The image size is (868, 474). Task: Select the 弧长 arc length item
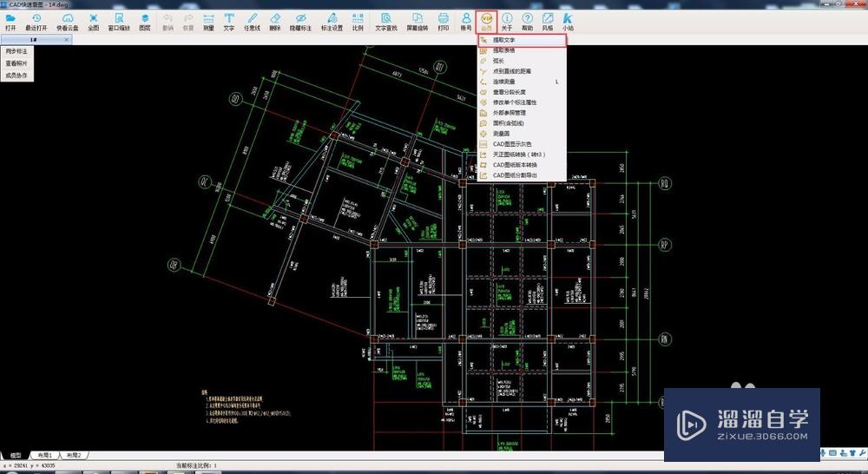[x=522, y=61]
